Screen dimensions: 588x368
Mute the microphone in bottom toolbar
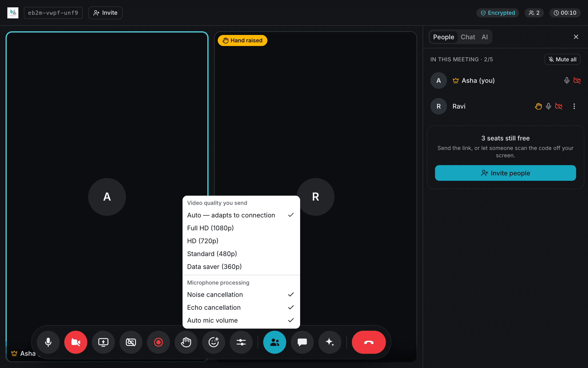tap(48, 342)
